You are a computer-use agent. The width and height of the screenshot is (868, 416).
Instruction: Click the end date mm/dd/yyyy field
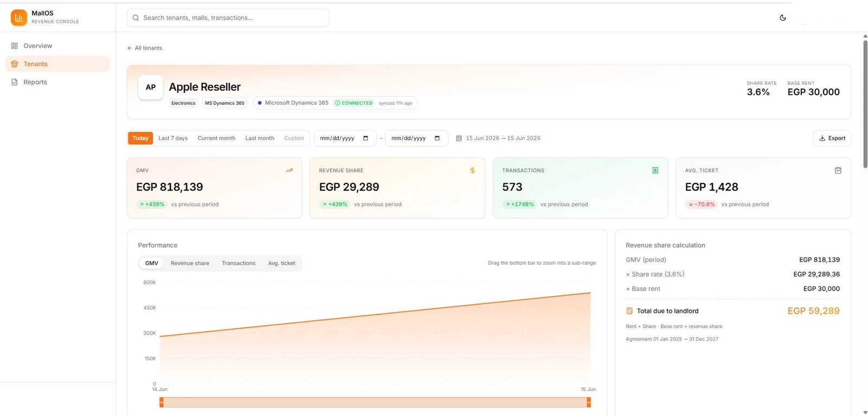pos(417,138)
